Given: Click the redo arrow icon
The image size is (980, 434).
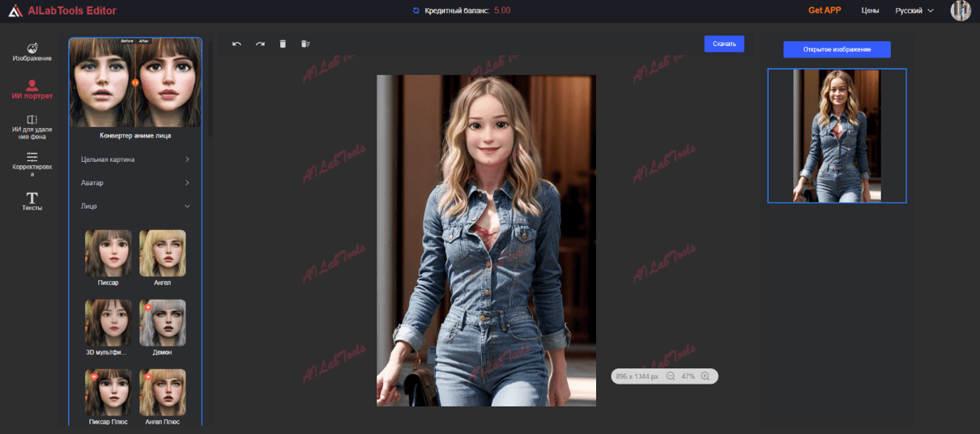Looking at the screenshot, I should pos(260,44).
